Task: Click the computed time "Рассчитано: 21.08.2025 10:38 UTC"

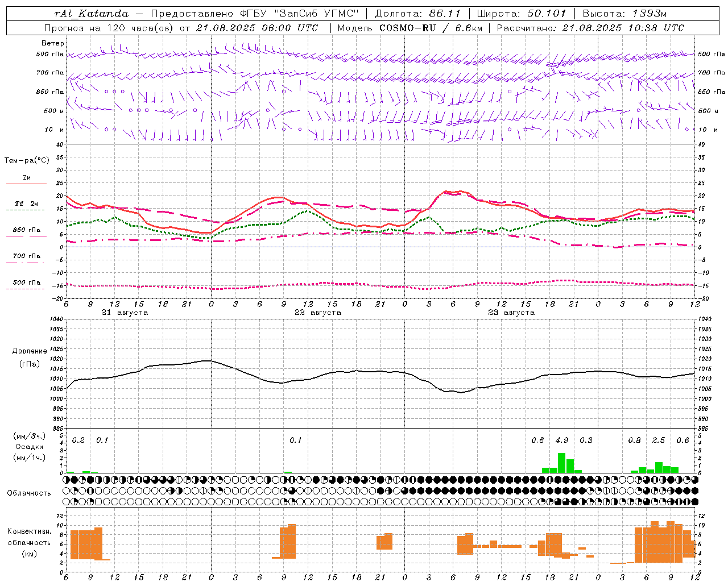Action: [x=590, y=28]
